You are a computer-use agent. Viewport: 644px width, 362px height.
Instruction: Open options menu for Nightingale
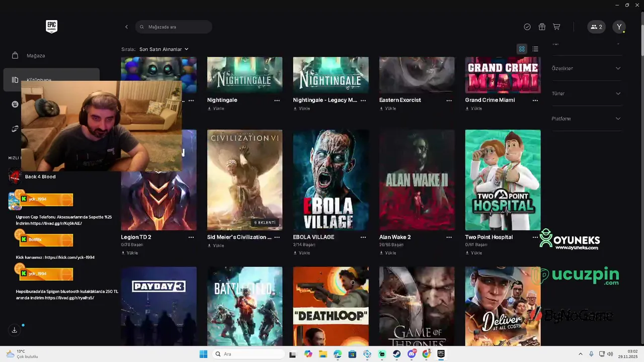[x=277, y=101]
